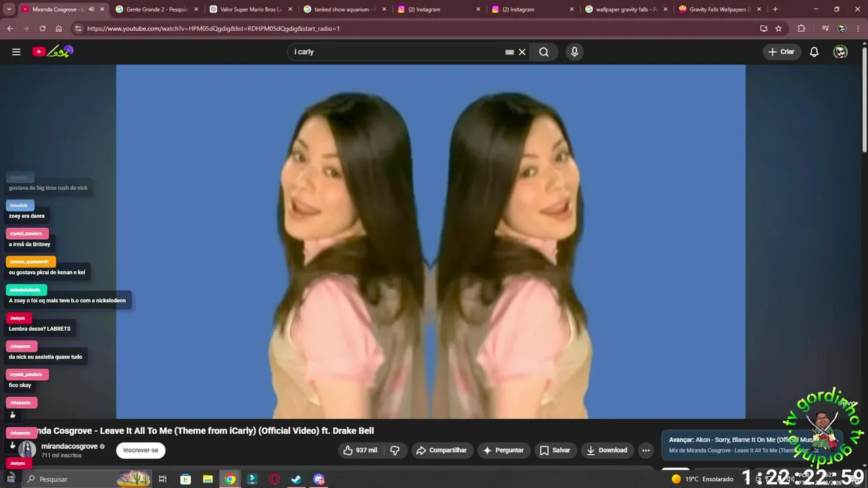
Task: Open Task View in the taskbar
Action: pos(163,479)
